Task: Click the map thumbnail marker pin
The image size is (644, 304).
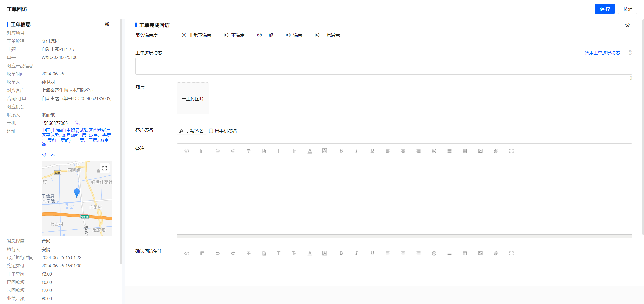Action: tap(77, 193)
